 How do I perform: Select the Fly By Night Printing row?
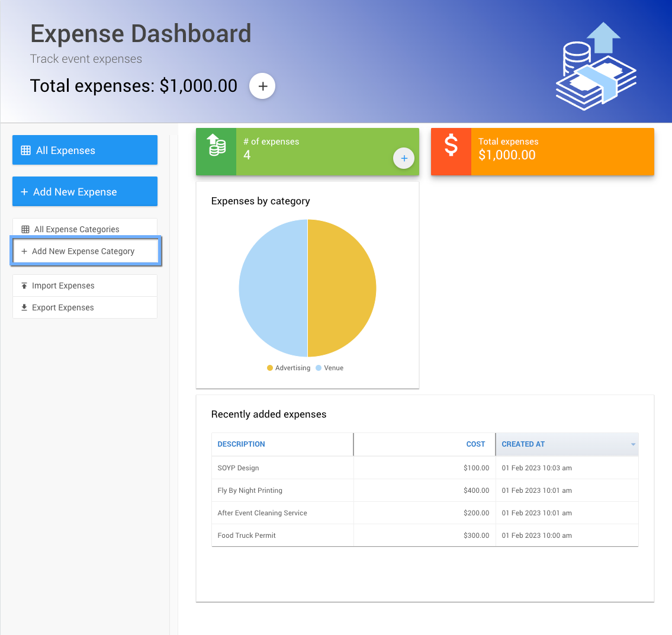(x=250, y=490)
